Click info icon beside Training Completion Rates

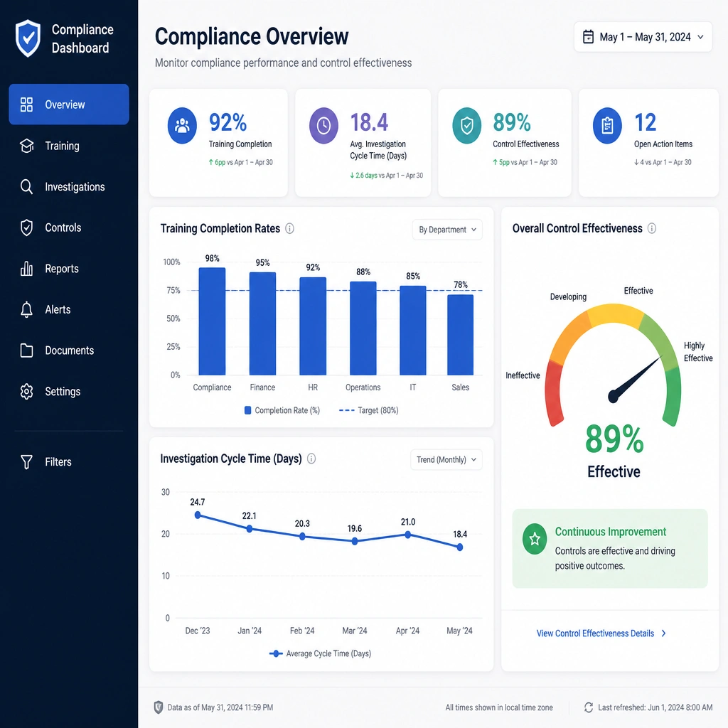click(x=290, y=228)
